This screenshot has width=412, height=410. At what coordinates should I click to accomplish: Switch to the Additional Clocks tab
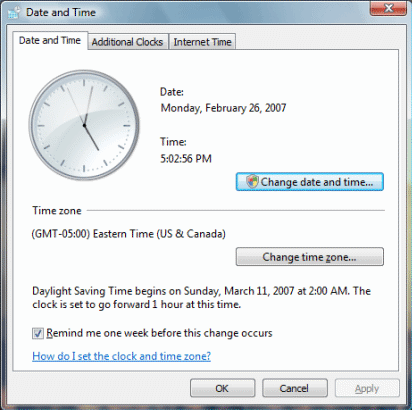[x=127, y=42]
